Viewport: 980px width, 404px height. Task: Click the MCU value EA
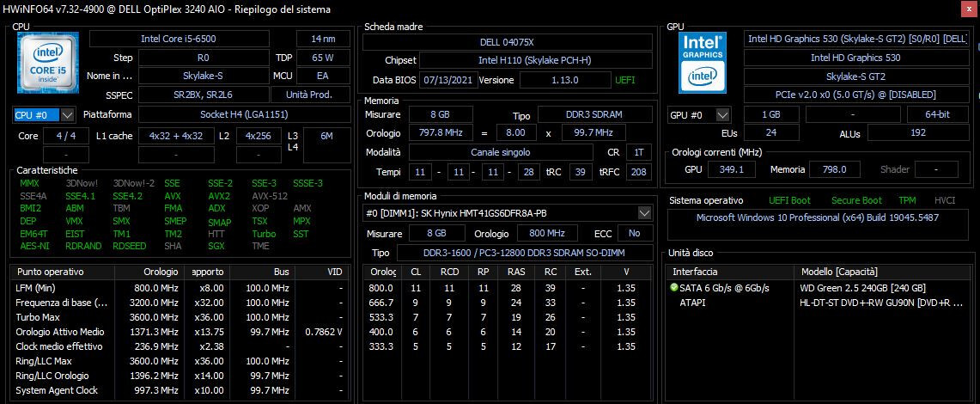[x=323, y=76]
